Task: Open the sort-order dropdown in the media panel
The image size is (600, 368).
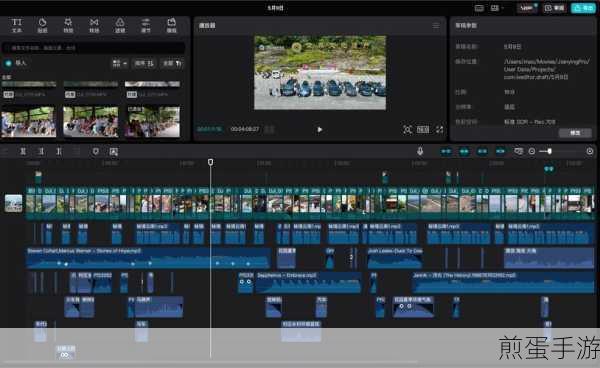Action: pyautogui.click(x=144, y=63)
